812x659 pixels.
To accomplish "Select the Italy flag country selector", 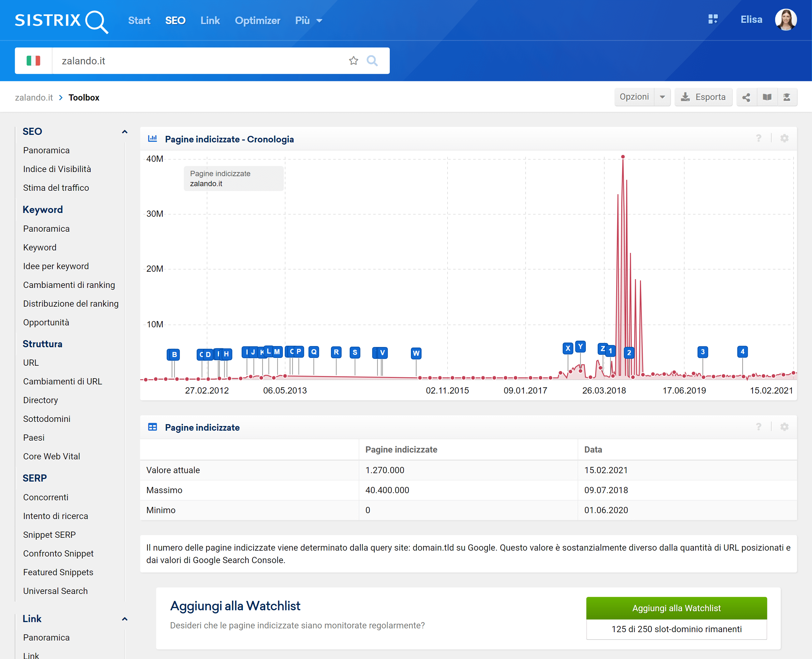I will click(x=33, y=61).
